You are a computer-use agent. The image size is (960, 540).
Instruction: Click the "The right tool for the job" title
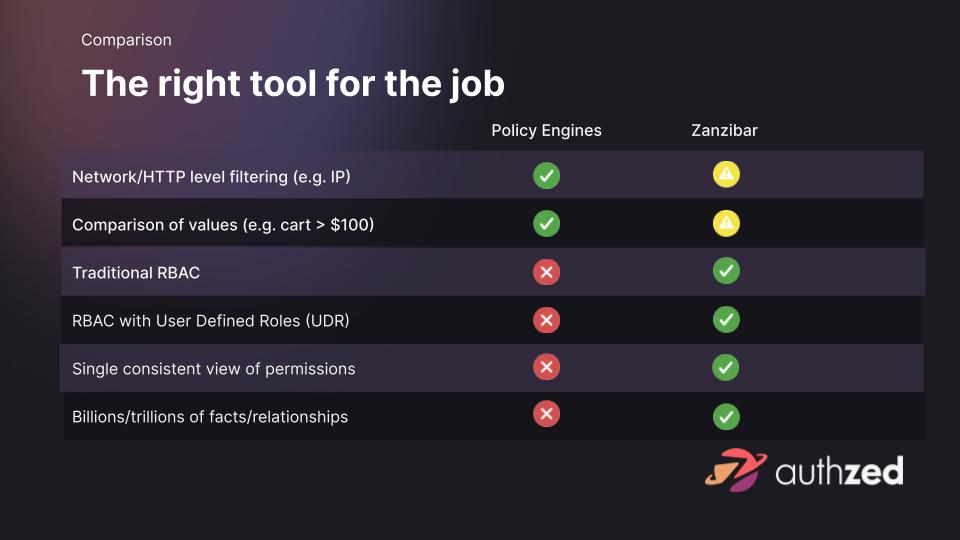pos(293,83)
